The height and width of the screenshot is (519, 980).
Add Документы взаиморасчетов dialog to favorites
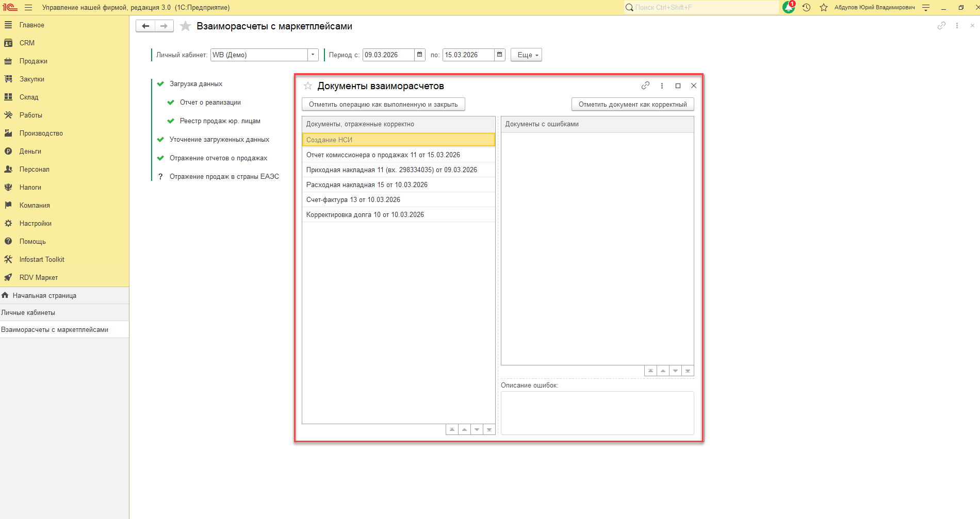click(x=308, y=86)
